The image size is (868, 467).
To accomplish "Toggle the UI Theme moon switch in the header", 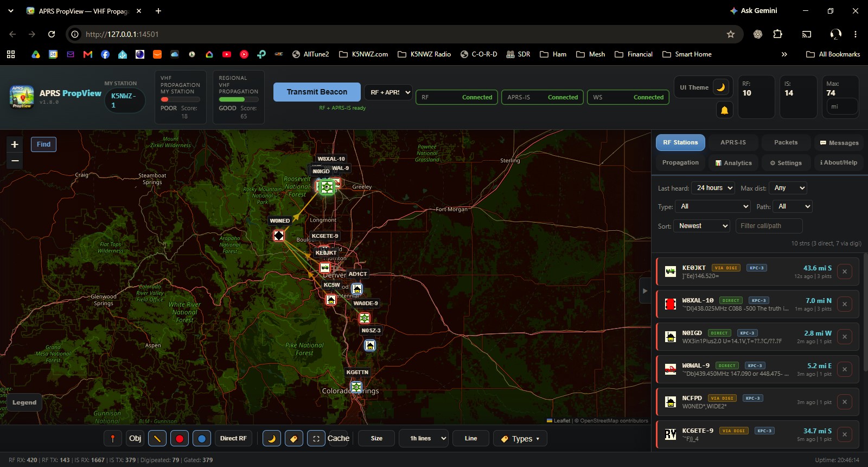I will 721,87.
